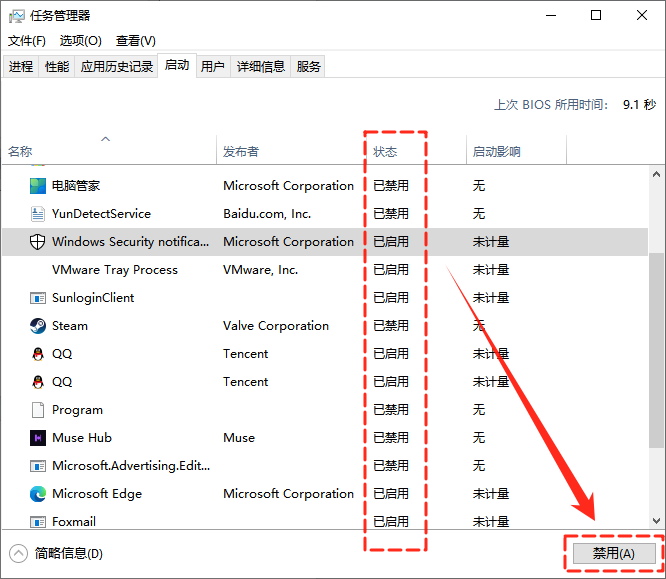
Task: Click publisher Valve Corporation
Action: (276, 326)
